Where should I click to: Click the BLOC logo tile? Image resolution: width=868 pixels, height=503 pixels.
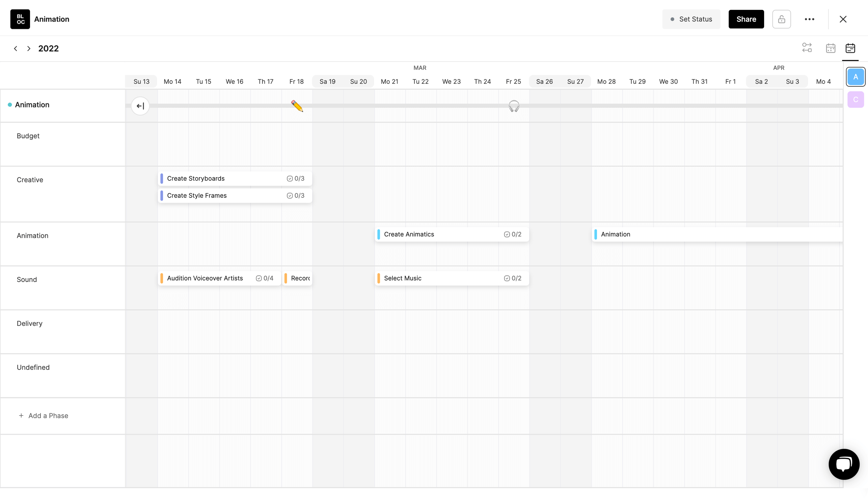pyautogui.click(x=20, y=19)
